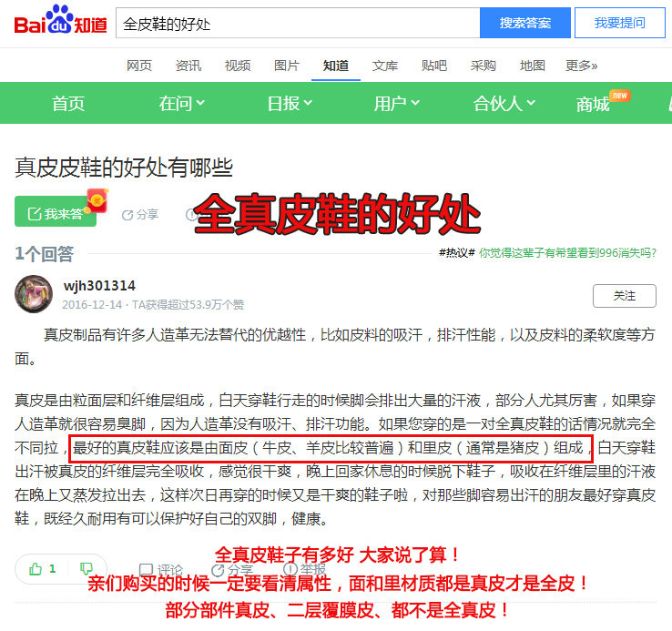Follow the user with 关注 button
The image size is (672, 631).
click(625, 296)
